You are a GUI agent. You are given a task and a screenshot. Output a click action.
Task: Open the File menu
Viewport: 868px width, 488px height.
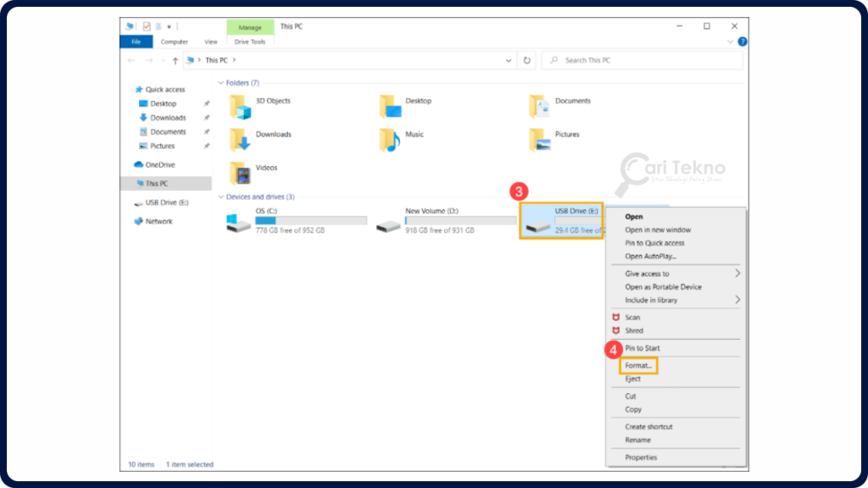click(x=136, y=41)
